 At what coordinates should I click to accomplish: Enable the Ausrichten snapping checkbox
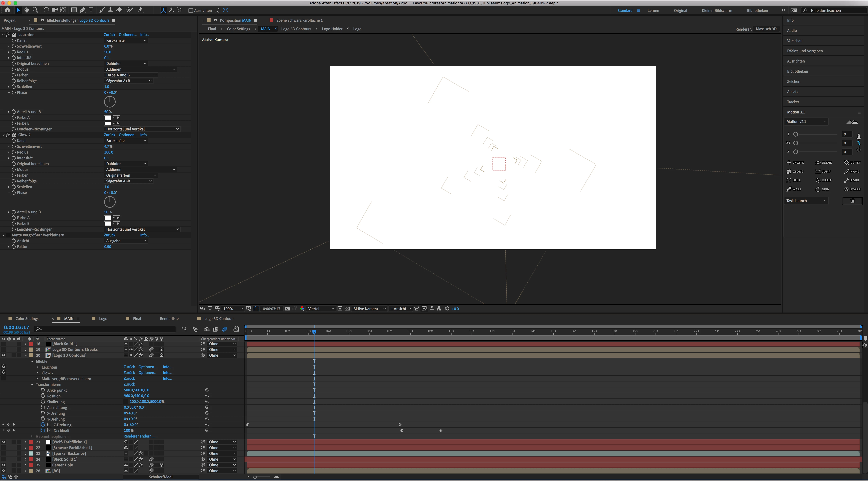[191, 11]
